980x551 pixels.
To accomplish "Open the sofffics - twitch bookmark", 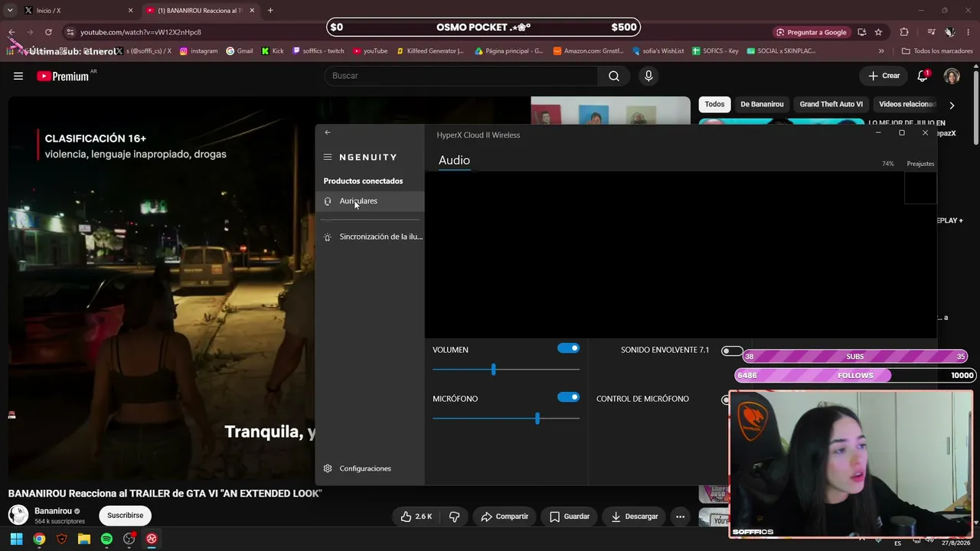I will pyautogui.click(x=318, y=51).
